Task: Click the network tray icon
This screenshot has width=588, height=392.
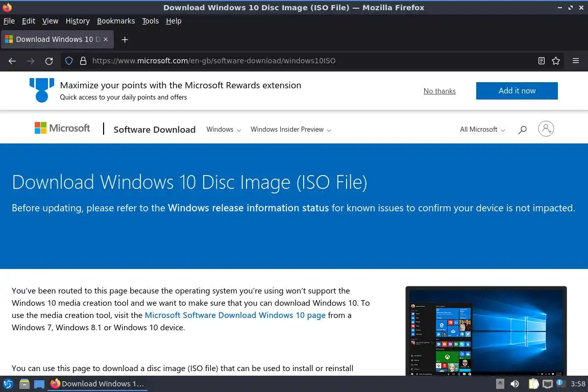Action: (548, 384)
